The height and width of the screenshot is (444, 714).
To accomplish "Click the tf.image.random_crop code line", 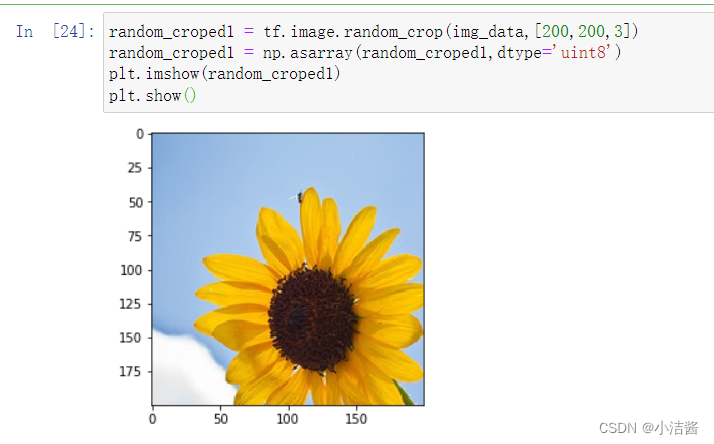I will (x=373, y=31).
